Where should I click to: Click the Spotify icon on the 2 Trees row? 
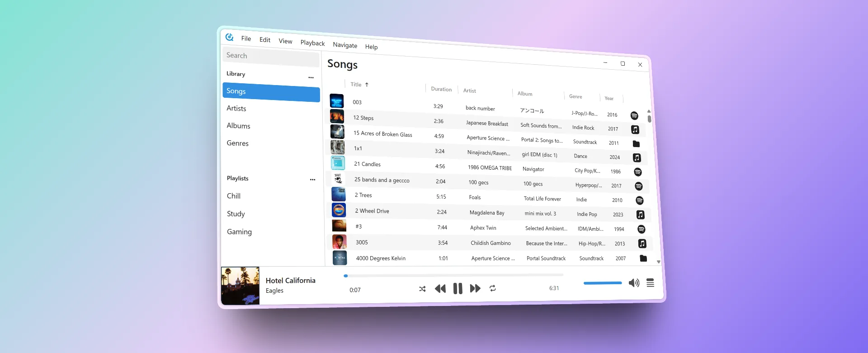[x=639, y=200]
